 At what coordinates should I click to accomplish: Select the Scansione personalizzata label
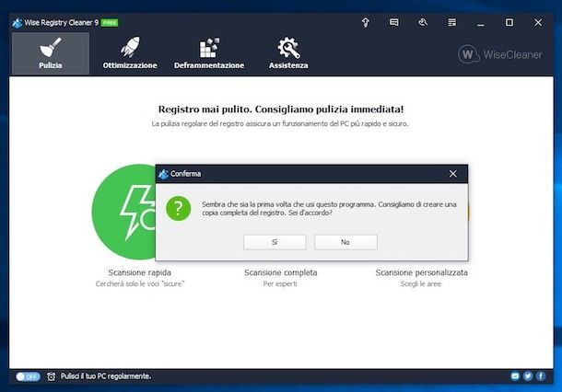click(x=421, y=272)
